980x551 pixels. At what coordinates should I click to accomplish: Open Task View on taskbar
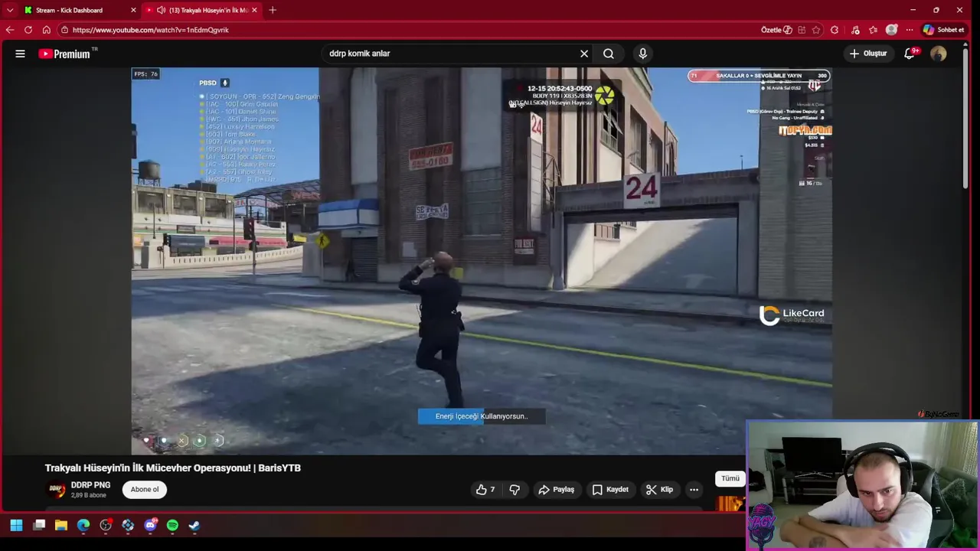(39, 526)
